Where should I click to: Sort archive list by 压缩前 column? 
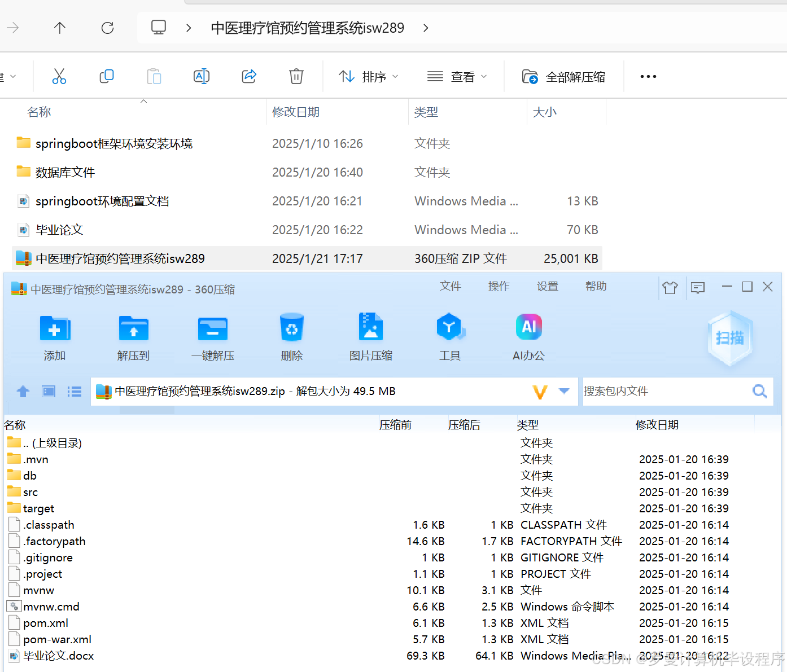tap(395, 425)
